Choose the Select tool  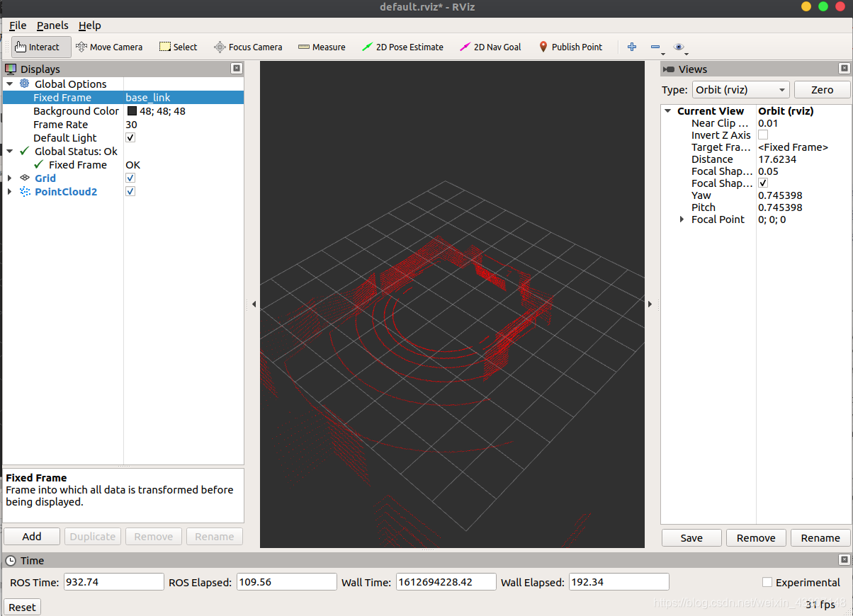point(179,47)
